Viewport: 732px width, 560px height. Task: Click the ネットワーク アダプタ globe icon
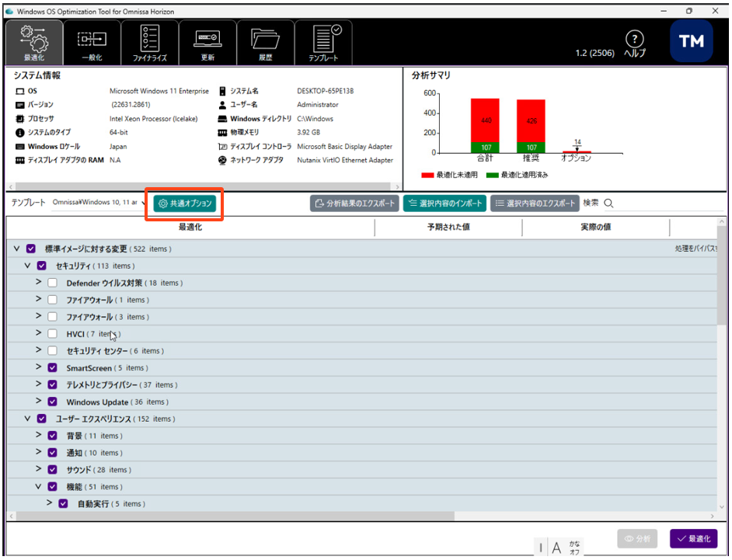pos(222,161)
